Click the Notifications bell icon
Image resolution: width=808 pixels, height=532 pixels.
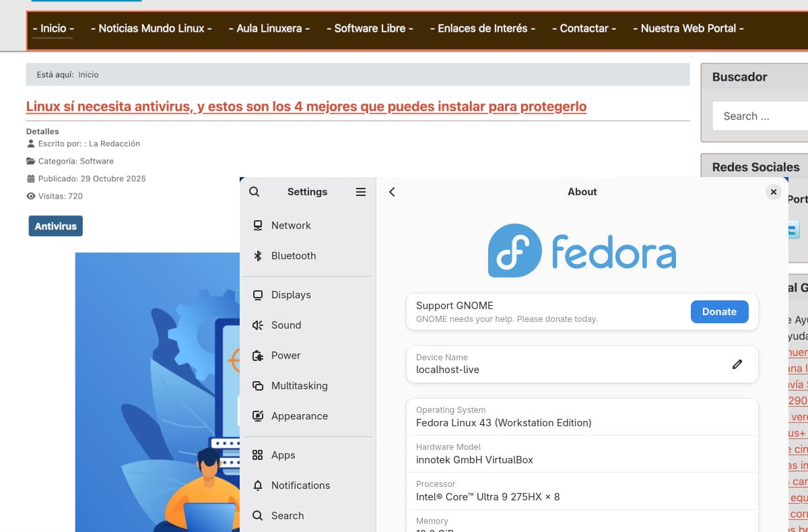point(257,486)
